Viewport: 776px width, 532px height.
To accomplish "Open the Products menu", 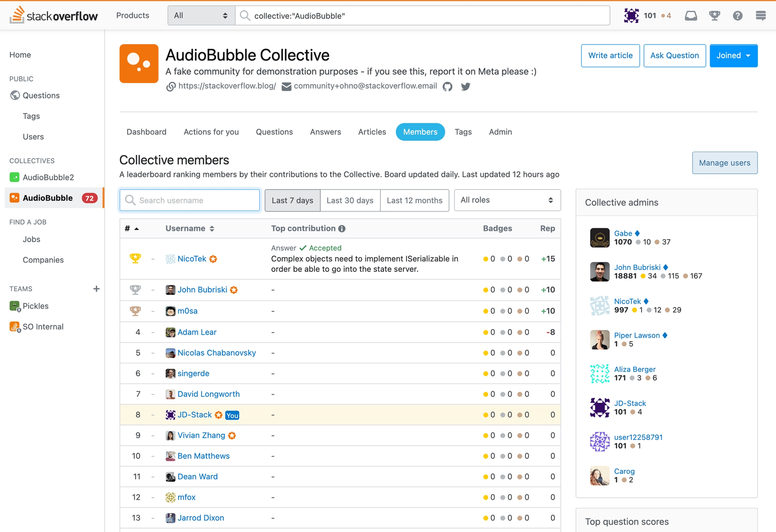I will pos(133,16).
